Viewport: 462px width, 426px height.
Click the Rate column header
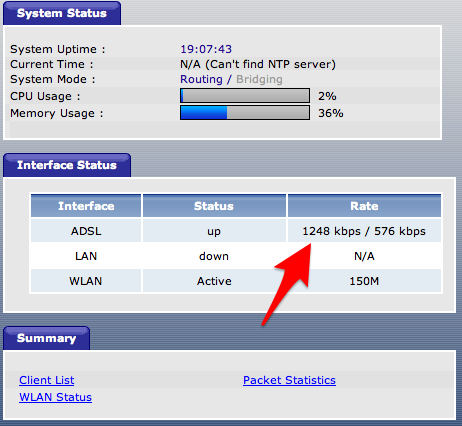(364, 206)
